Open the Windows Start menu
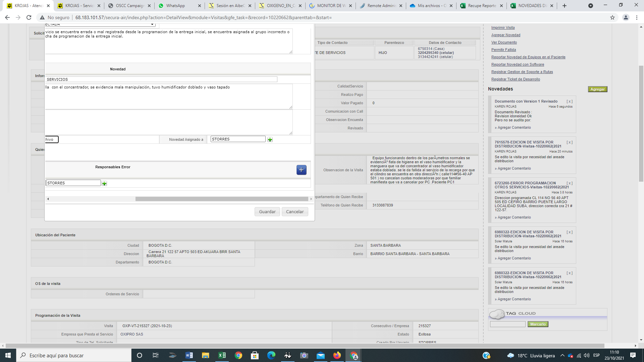The image size is (644, 362). coord(8,355)
